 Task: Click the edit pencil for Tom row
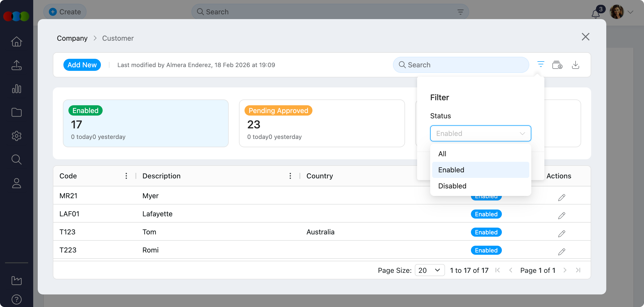561,234
